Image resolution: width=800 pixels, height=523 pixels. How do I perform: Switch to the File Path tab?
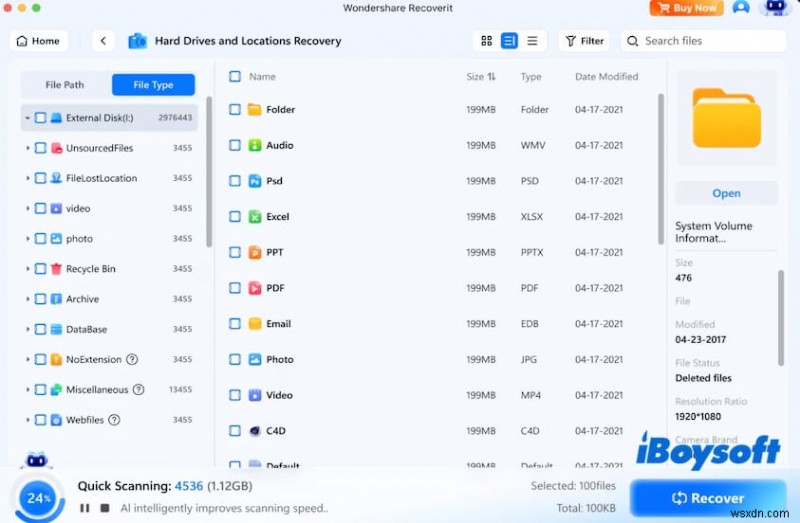coord(65,85)
